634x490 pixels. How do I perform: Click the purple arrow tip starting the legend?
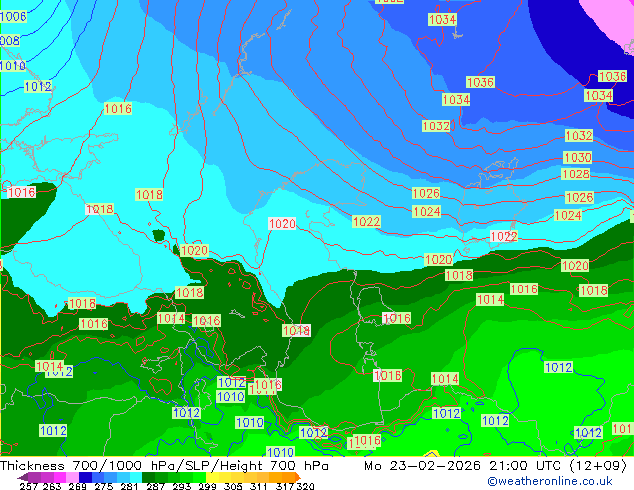pyautogui.click(x=22, y=477)
